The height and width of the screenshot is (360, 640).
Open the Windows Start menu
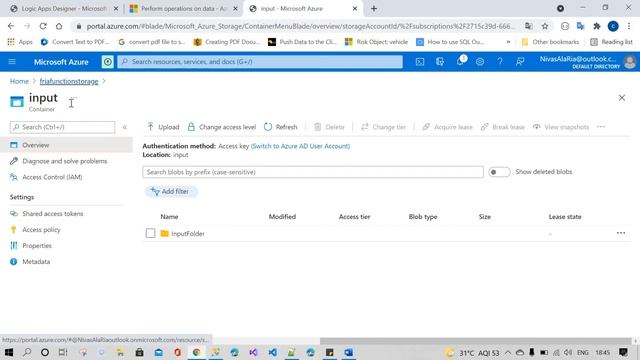point(9,352)
